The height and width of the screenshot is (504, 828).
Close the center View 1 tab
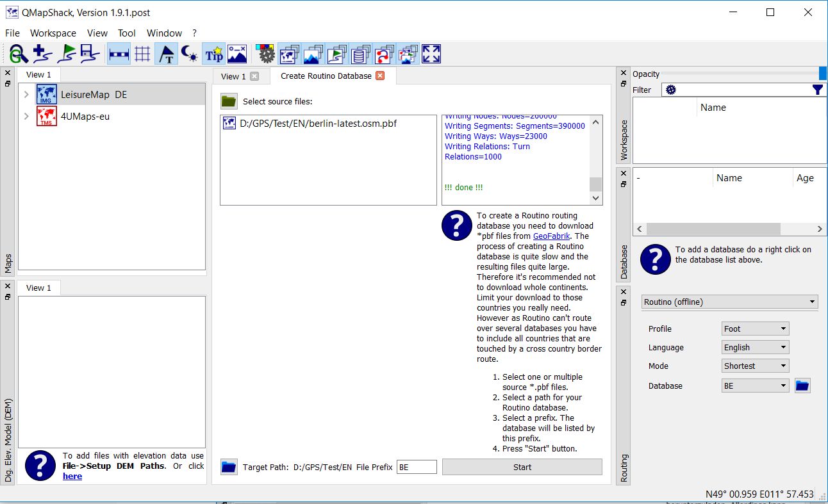[254, 76]
